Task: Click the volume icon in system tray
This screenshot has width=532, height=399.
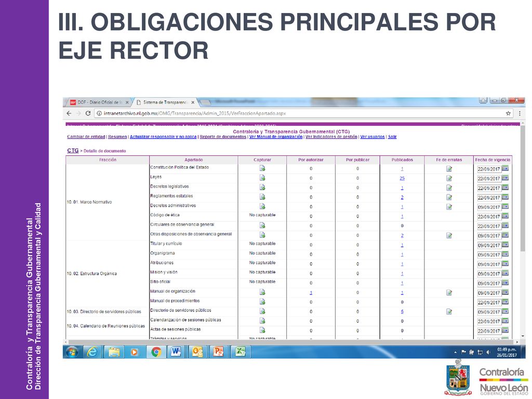Action: (488, 352)
